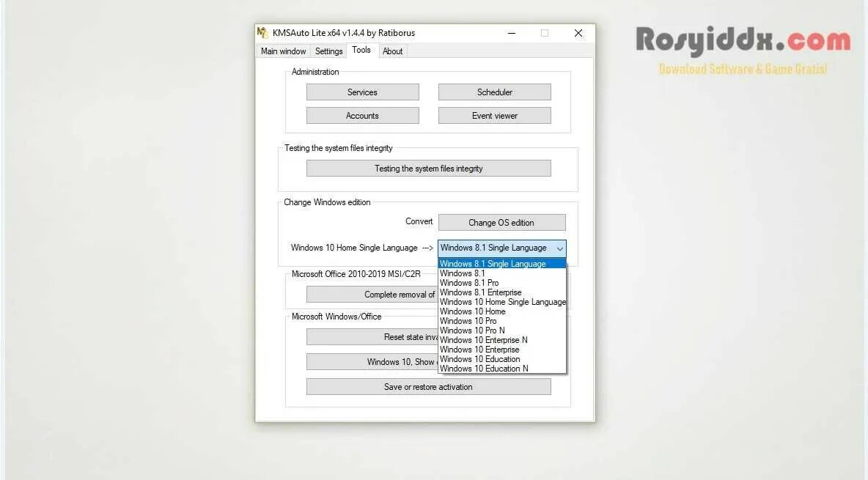Click Save or restore activation
This screenshot has width=868, height=480.
(x=428, y=386)
